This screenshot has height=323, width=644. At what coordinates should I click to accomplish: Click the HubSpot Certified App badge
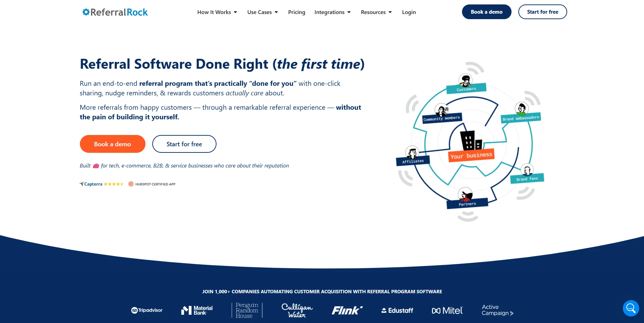[x=152, y=184]
